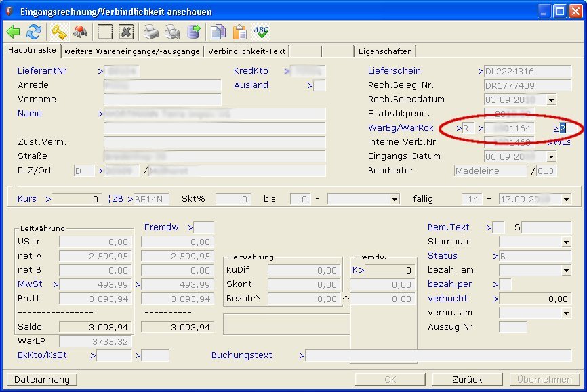Screen dimensions: 587x392
Task: Expand the Stornodat dropdown
Action: tap(566, 242)
